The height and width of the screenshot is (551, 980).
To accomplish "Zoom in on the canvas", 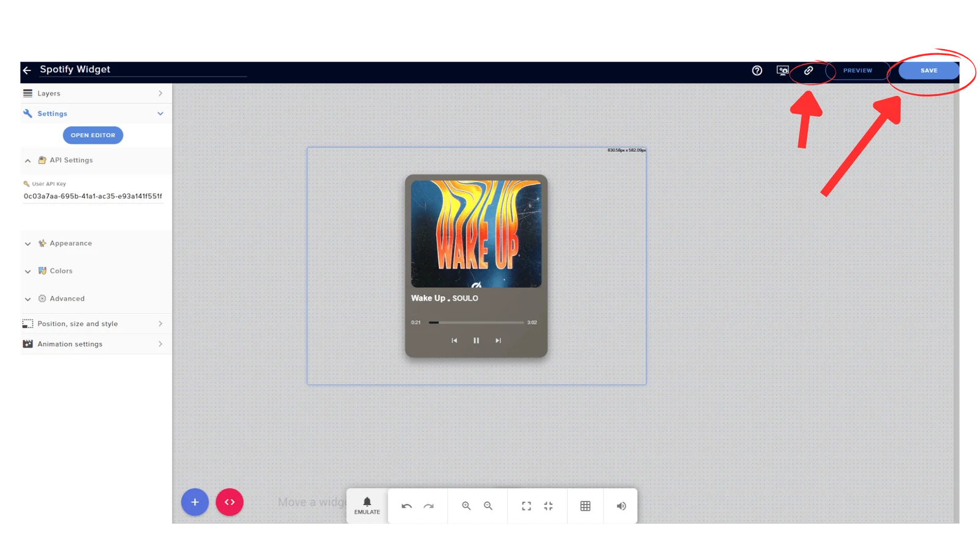I will pyautogui.click(x=466, y=506).
